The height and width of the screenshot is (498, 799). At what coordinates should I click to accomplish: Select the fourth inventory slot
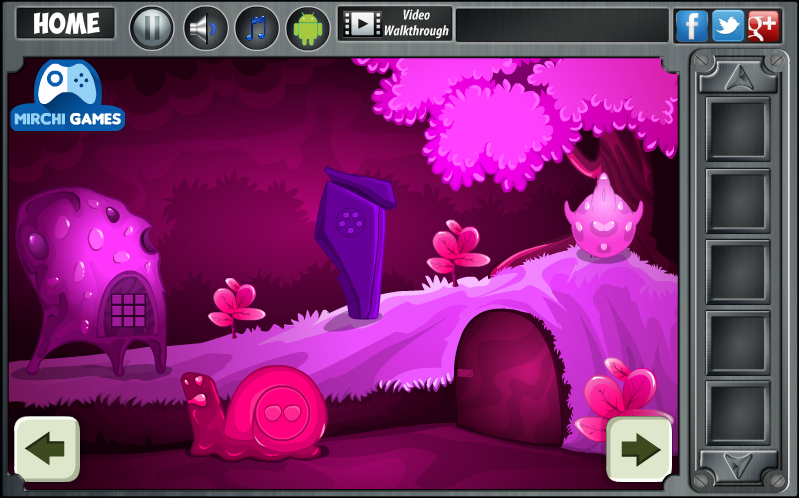tap(737, 343)
